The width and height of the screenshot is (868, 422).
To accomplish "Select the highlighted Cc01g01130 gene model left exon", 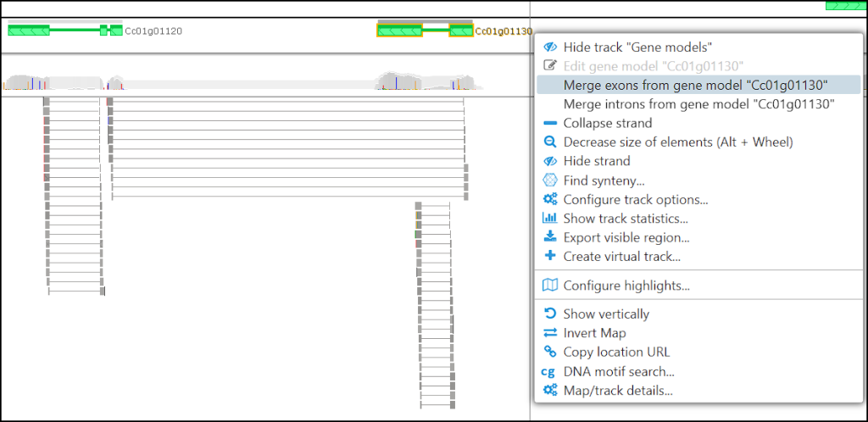I will (x=399, y=31).
